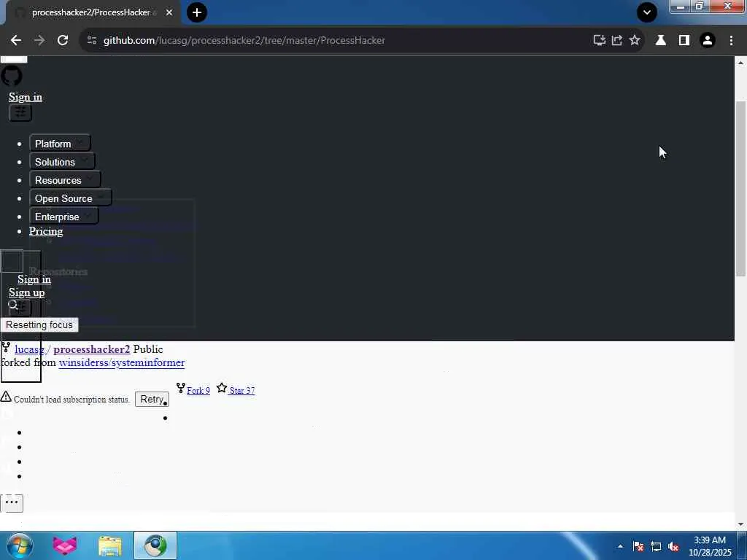Open the profile avatar menu
This screenshot has width=747, height=560.
(x=708, y=41)
